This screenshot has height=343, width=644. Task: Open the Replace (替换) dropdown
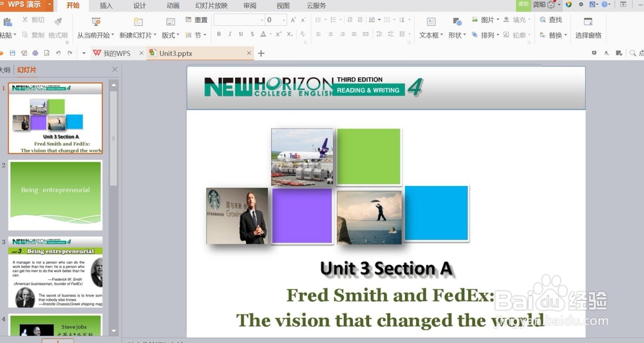pos(553,35)
